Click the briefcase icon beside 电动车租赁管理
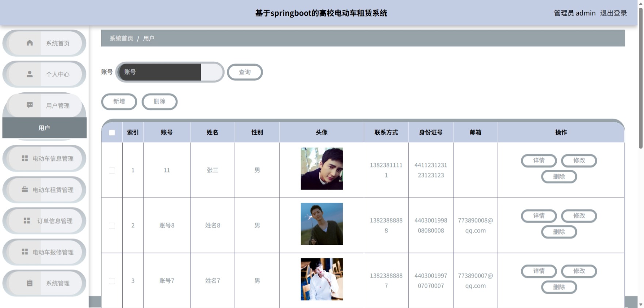The width and height of the screenshot is (644, 308). 24,189
